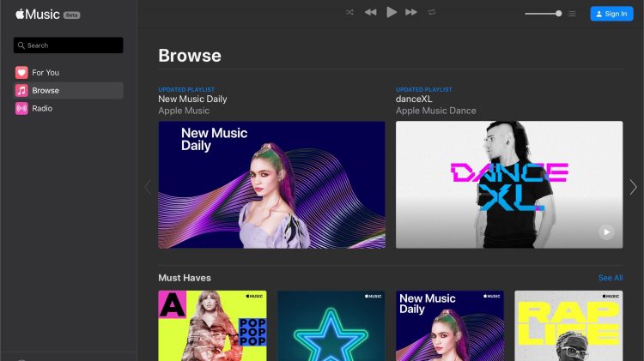Click the search magnifier icon
The width and height of the screenshot is (644, 361).
(x=21, y=45)
